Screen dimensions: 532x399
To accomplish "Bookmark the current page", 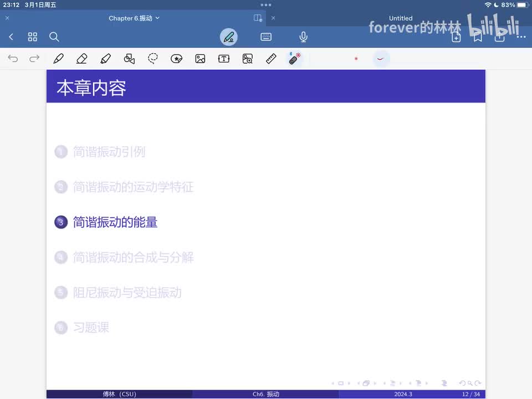I will tap(478, 37).
